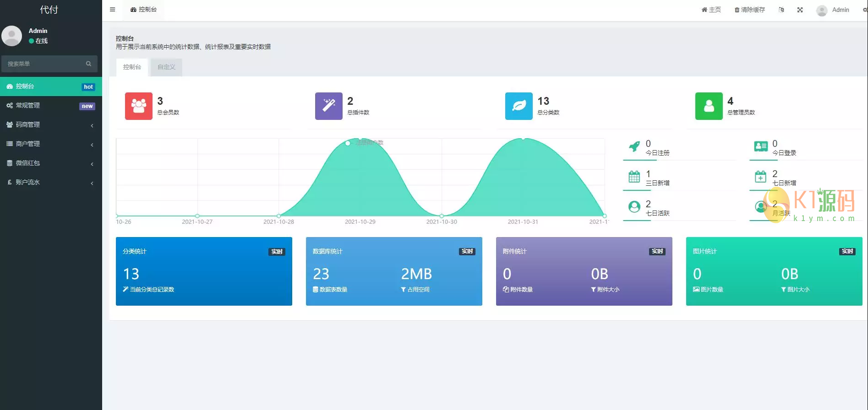
Task: Click the 七日新增 calendar-plus icon
Action: tap(760, 177)
